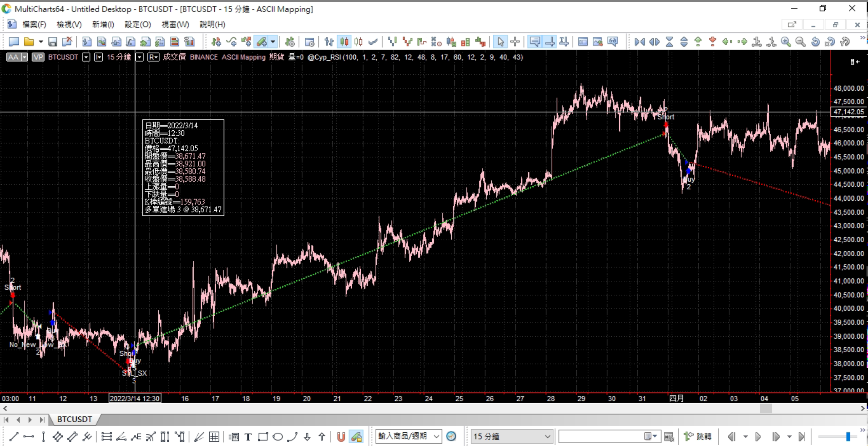Viewport: 868px width, 446px height.
Task: Toggle the data tip hint window
Action: click(x=535, y=42)
